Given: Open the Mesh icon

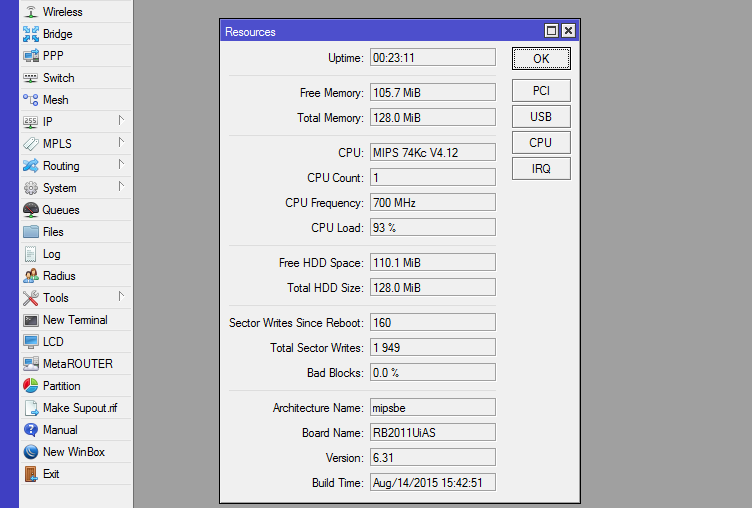Looking at the screenshot, I should pyautogui.click(x=31, y=100).
